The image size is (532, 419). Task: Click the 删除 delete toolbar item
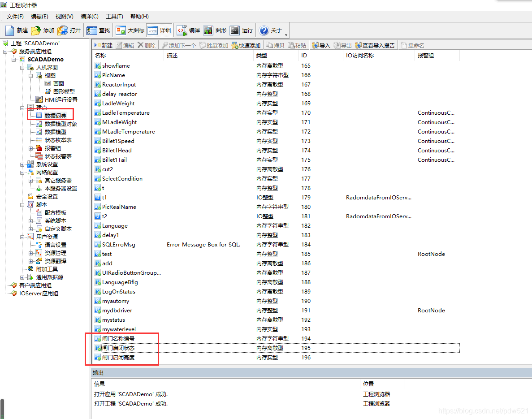coord(147,45)
